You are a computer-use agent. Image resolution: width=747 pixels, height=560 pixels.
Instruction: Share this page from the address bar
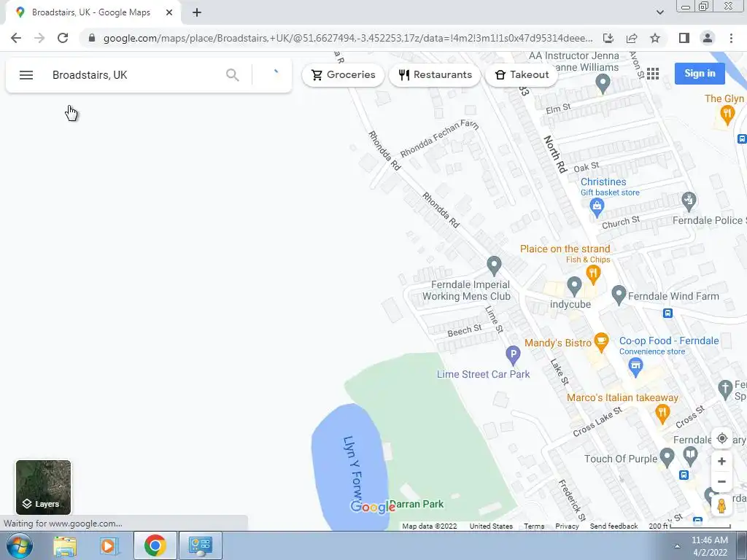click(x=632, y=38)
